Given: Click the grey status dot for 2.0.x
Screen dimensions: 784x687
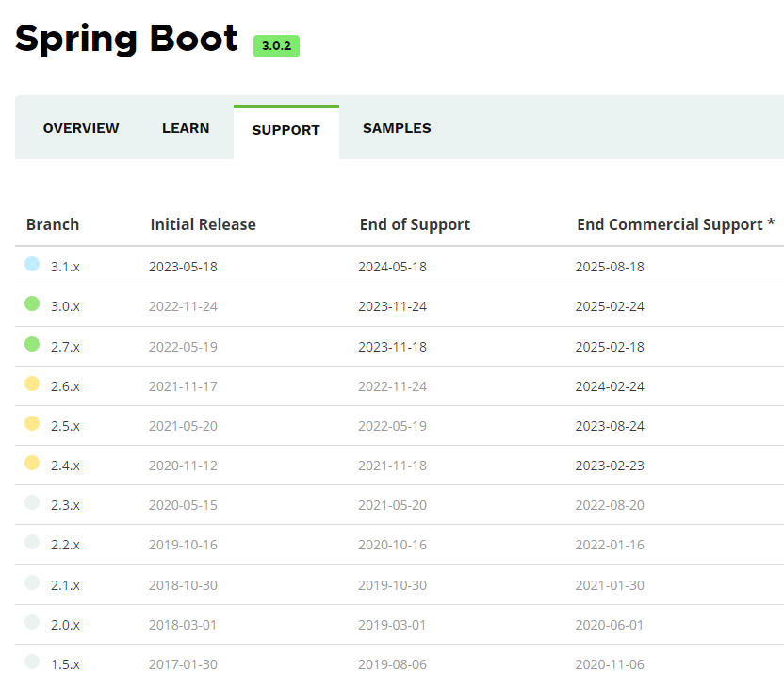Looking at the screenshot, I should (x=32, y=622).
